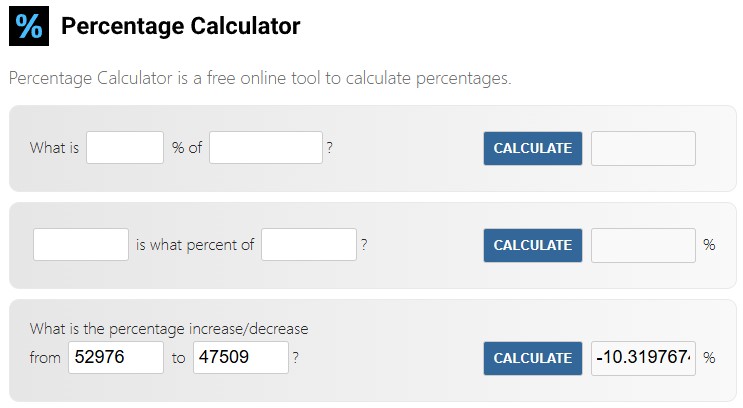
Task: Click the 'from' field containing 52976
Action: (116, 357)
